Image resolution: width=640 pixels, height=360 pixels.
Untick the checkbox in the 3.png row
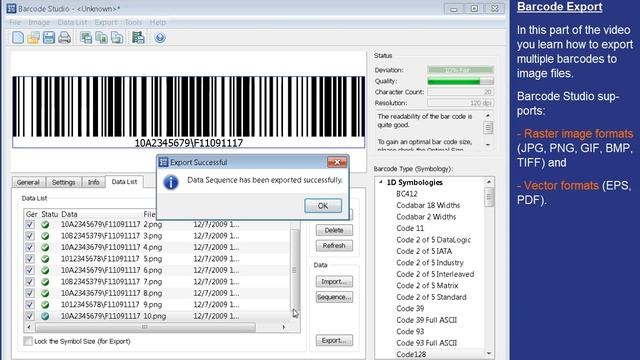(x=30, y=236)
